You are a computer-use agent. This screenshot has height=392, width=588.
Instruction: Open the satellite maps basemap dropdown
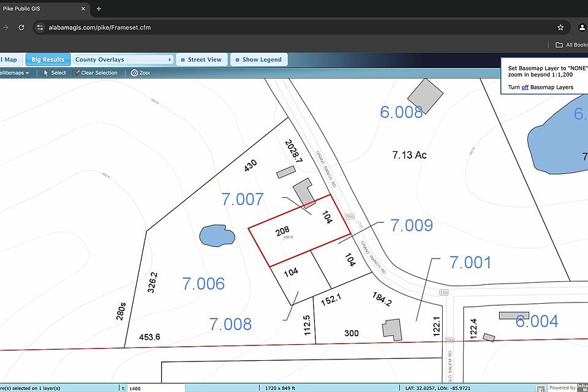pyautogui.click(x=15, y=73)
